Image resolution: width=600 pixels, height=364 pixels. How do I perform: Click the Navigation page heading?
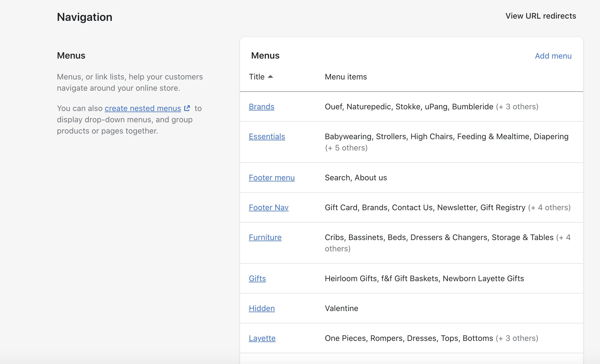85,17
